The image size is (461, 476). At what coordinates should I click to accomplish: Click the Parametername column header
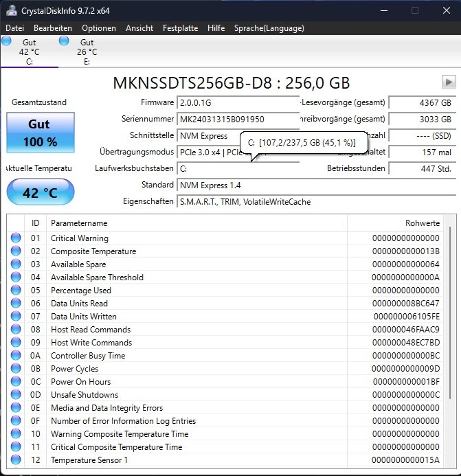[x=196, y=223]
